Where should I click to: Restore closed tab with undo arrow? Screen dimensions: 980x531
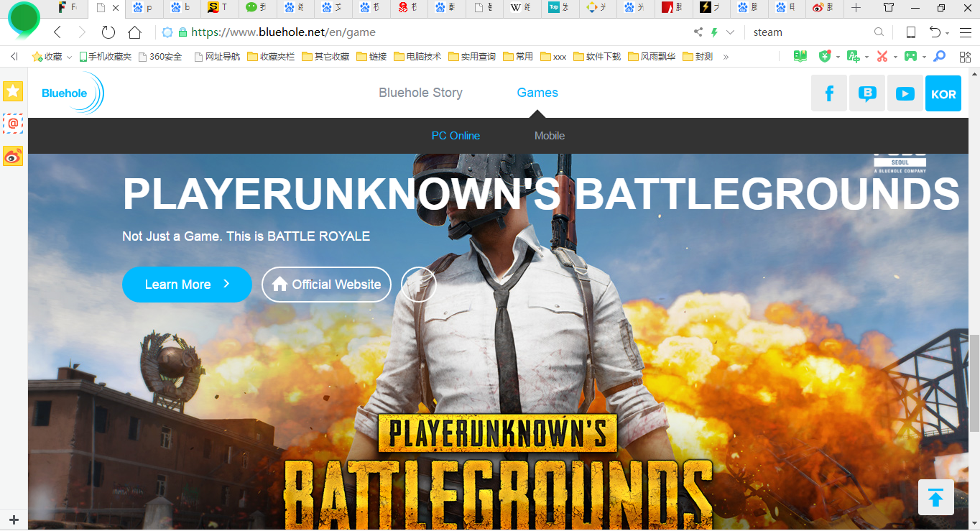(x=934, y=32)
